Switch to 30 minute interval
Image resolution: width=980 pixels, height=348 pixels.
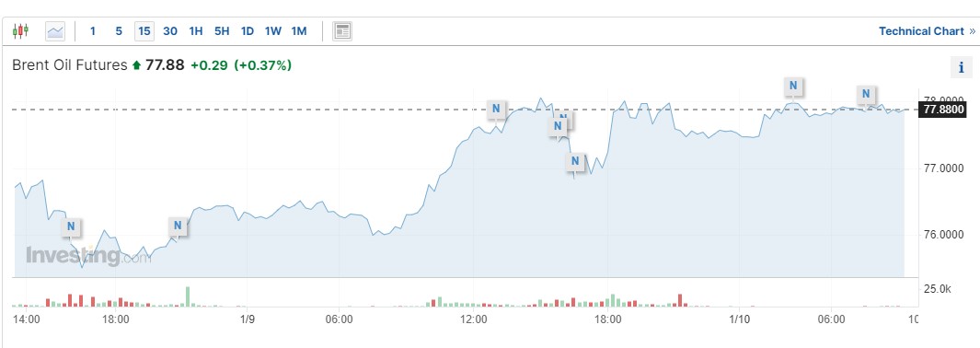click(x=170, y=30)
